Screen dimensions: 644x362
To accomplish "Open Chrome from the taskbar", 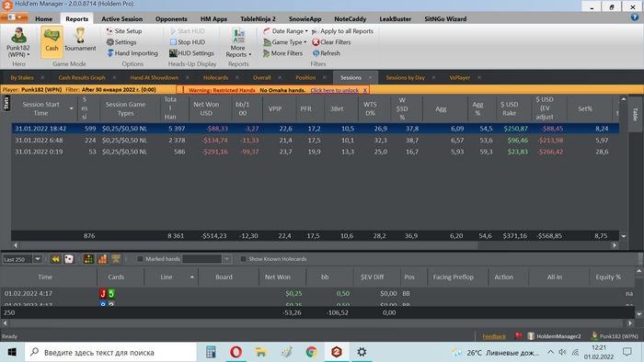I will [311, 352].
